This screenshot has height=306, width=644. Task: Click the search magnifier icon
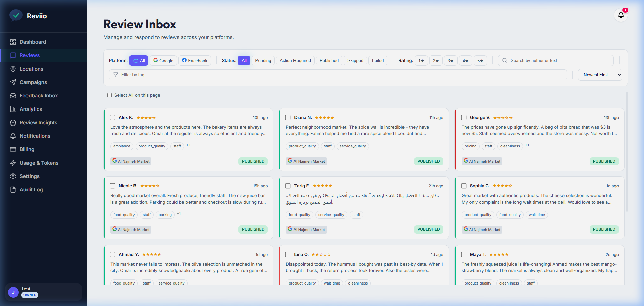505,61
